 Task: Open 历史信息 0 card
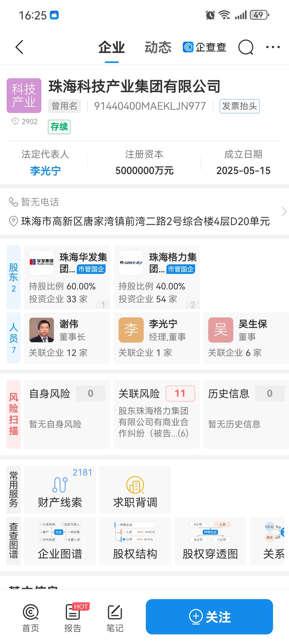point(246,414)
